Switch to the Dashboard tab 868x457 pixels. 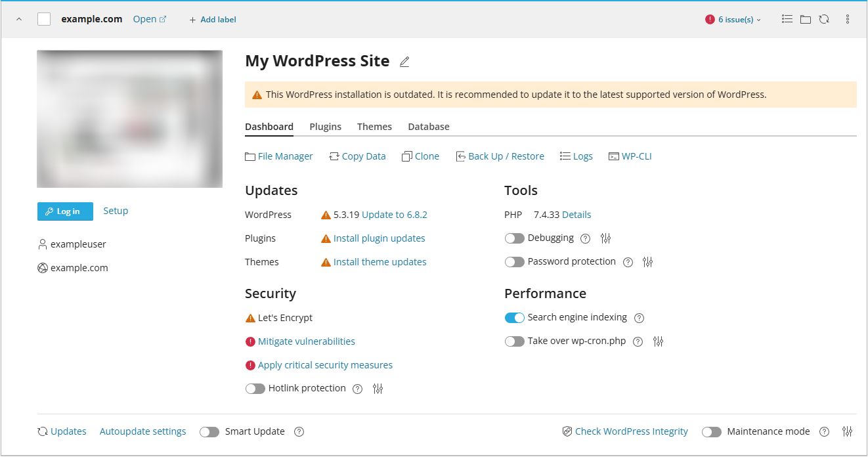pyautogui.click(x=269, y=127)
